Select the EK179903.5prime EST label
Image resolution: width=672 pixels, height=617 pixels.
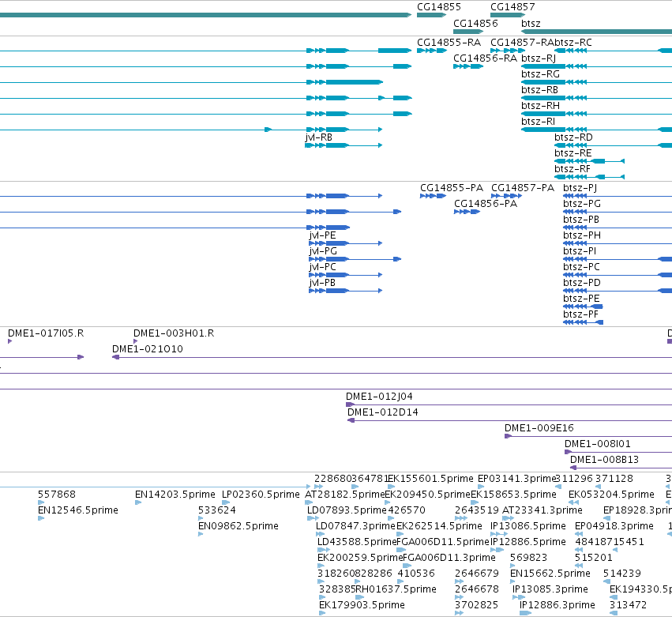362,605
